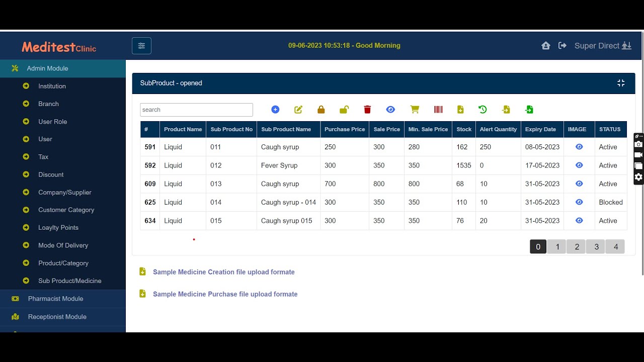View image of Caugh syrup 015 row

(579, 220)
